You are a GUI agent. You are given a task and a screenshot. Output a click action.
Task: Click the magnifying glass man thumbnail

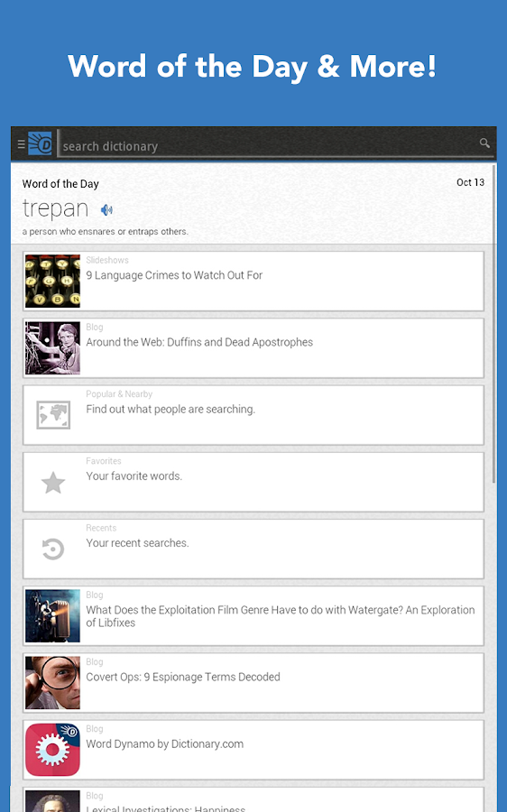pos(53,683)
